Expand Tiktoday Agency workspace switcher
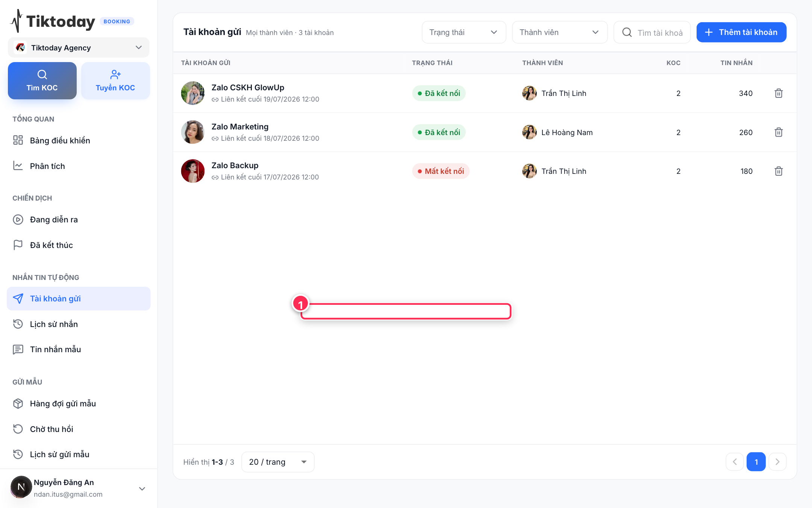 tap(79, 48)
